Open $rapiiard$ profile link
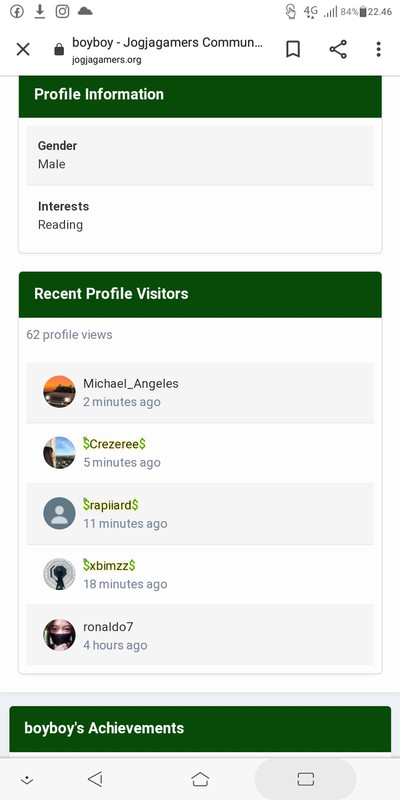The image size is (400, 800). pyautogui.click(x=111, y=505)
